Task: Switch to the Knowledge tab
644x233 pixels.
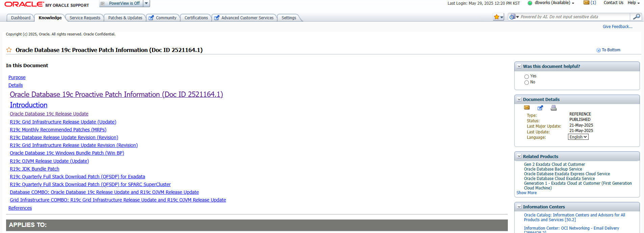Action: click(x=50, y=18)
